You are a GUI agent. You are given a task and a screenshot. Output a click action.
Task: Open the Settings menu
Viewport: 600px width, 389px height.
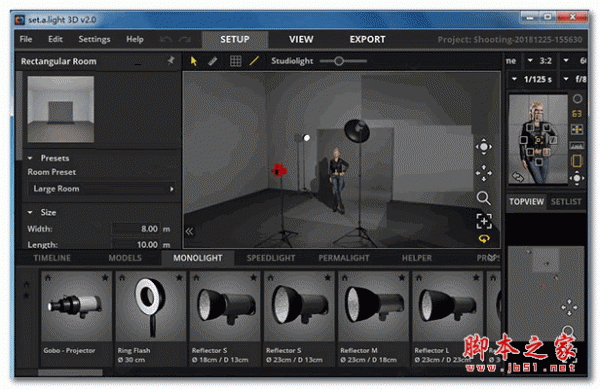click(94, 39)
